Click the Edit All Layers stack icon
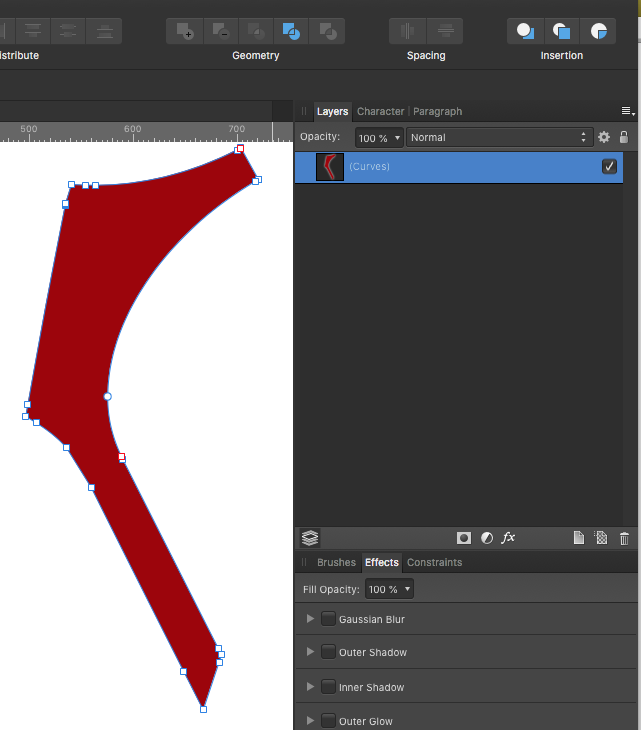 pos(310,538)
